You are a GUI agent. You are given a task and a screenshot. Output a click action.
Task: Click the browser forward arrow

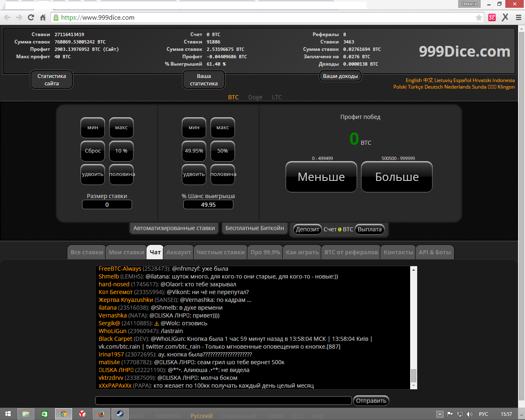[19, 17]
